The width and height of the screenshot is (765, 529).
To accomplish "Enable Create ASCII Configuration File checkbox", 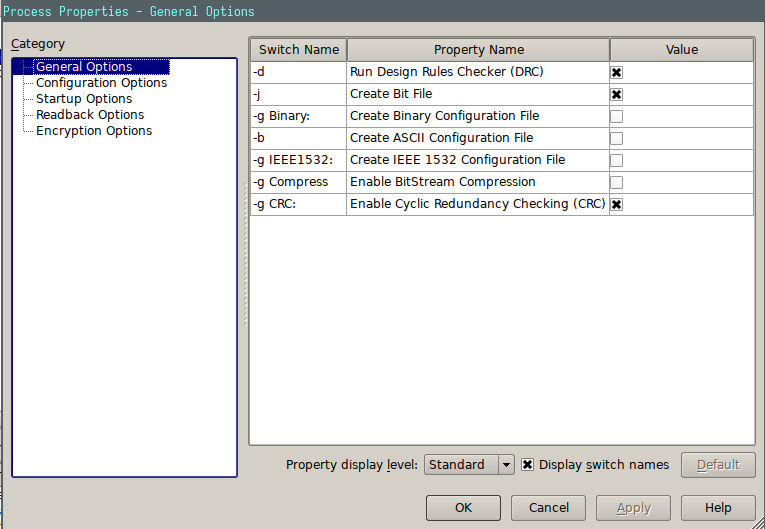I will 617,139.
